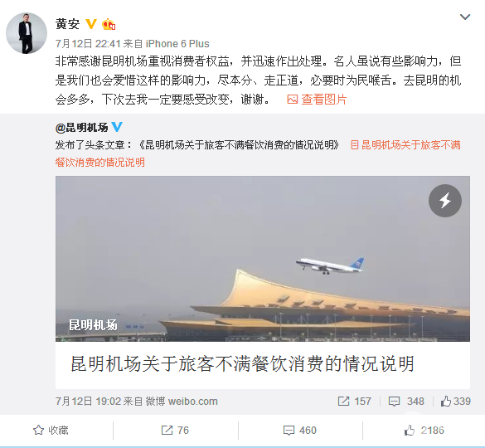Click the @昆明机场 account name

tap(81, 127)
